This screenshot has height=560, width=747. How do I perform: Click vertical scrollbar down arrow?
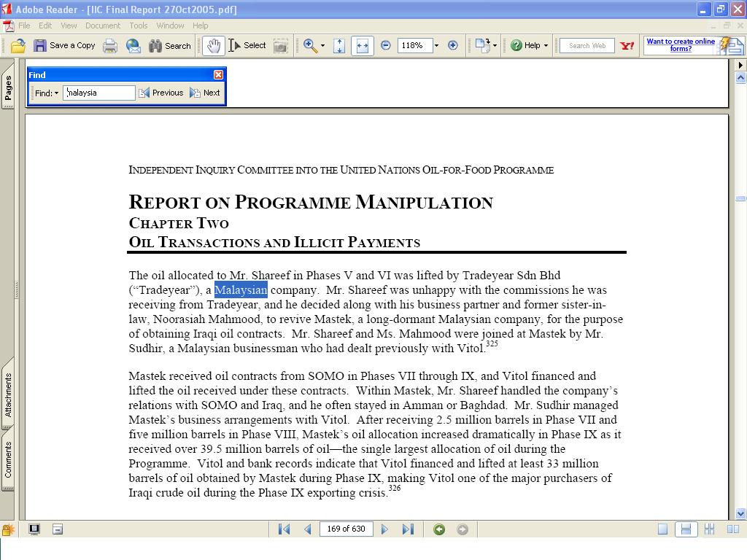click(x=740, y=513)
